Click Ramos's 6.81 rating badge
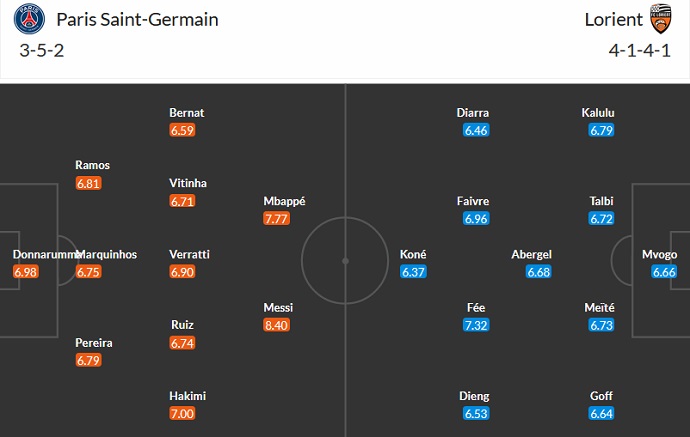This screenshot has height=437, width=690. tap(90, 183)
